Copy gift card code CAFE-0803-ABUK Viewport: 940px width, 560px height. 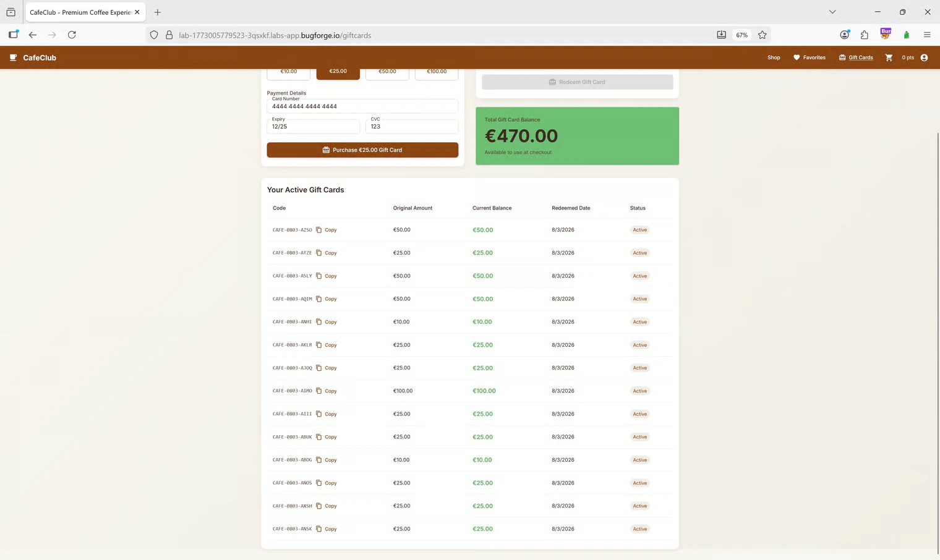click(x=327, y=437)
